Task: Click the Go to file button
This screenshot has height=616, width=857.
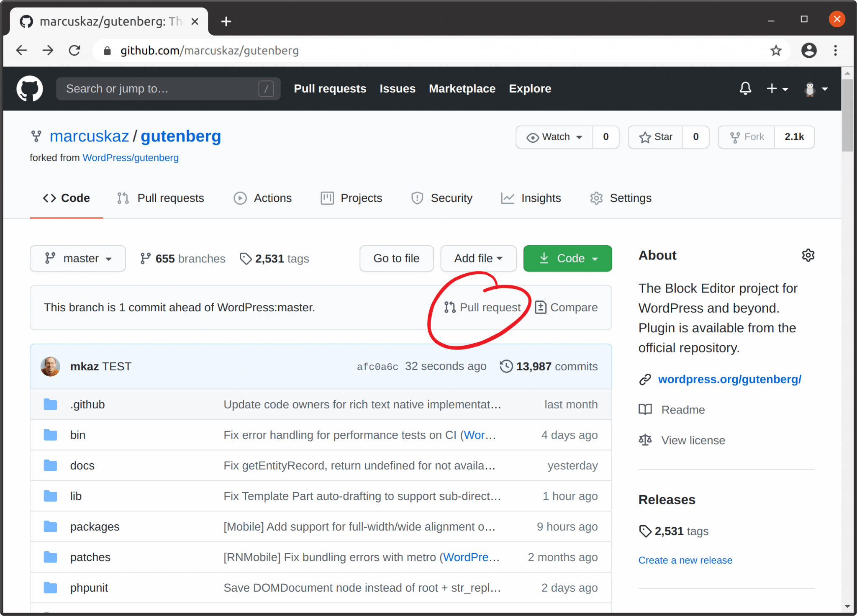Action: 396,258
